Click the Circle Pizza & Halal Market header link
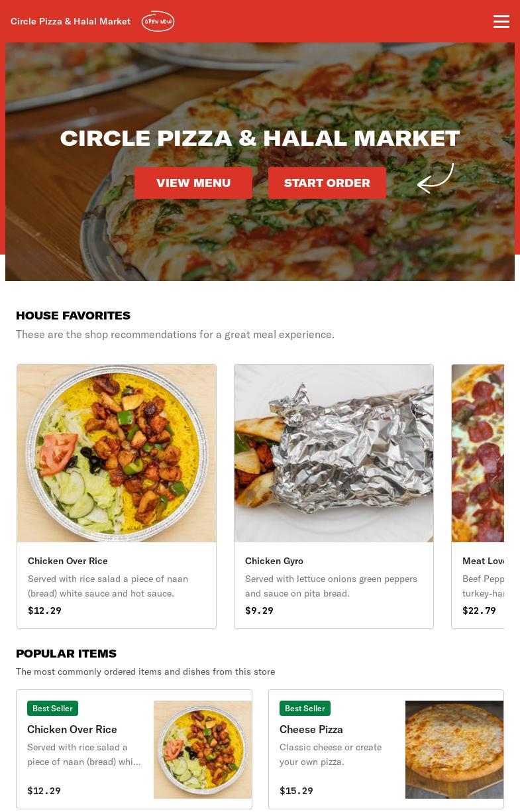The width and height of the screenshot is (520, 812). click(x=71, y=21)
